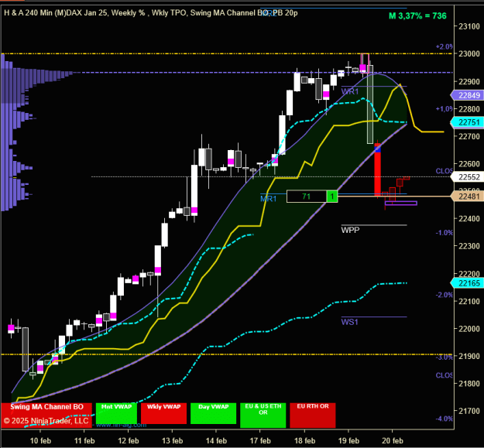The image size is (484, 448).
Task: Click the 12 feb date label
Action: 129,440
